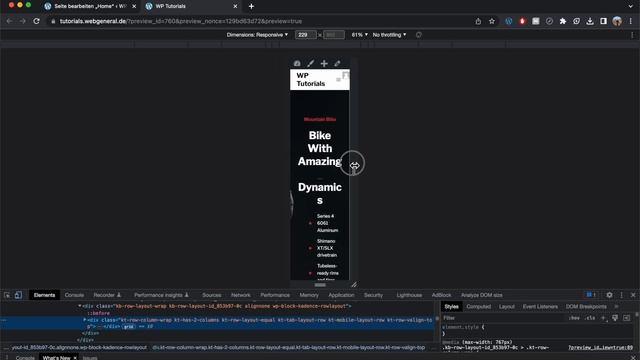This screenshot has width=640, height=360.
Task: Click the 'Bike With Amazing' heading
Action: (x=320, y=148)
